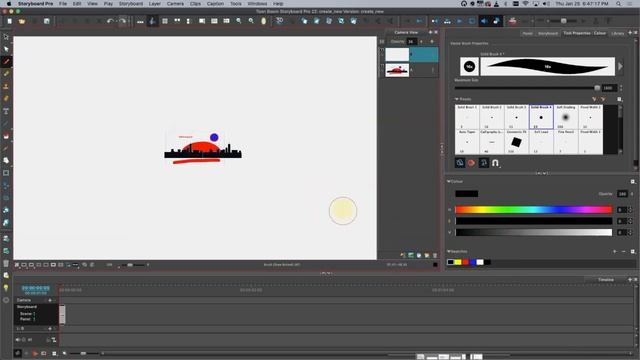This screenshot has height=360, width=640.
Task: Click the grid view icon in top toolbar
Action: click(x=165, y=21)
